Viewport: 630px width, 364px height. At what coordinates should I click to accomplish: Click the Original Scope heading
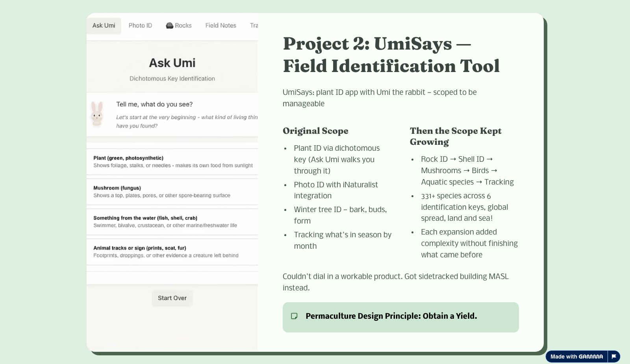(x=315, y=131)
